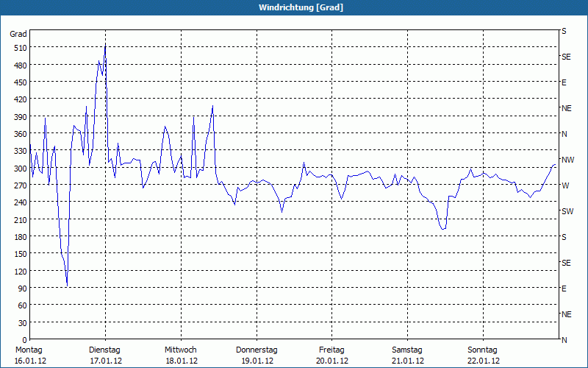Select the 0 value on the y-axis
The height and width of the screenshot is (368, 588).
[x=25, y=340]
